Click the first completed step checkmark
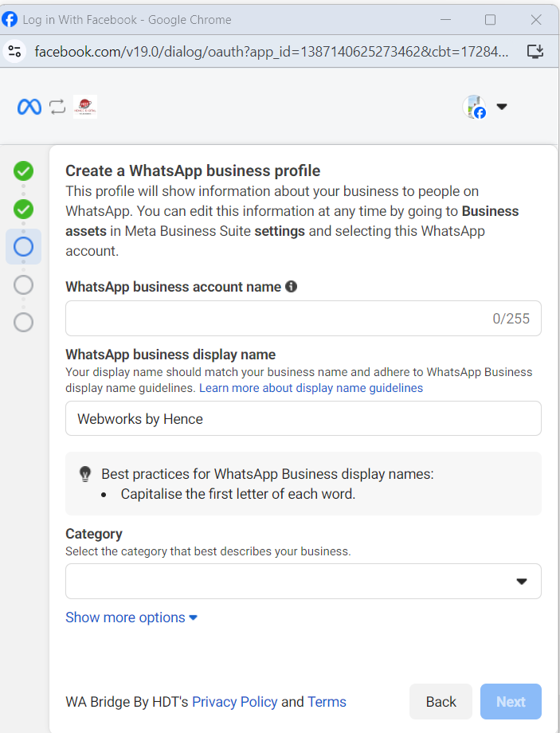 click(23, 171)
